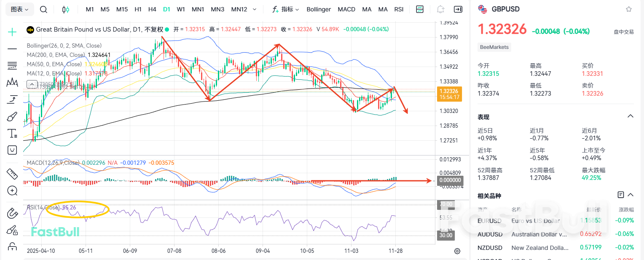Select the crosshair cursor tool
Screen dimensions: 644x260
pos(12,31)
